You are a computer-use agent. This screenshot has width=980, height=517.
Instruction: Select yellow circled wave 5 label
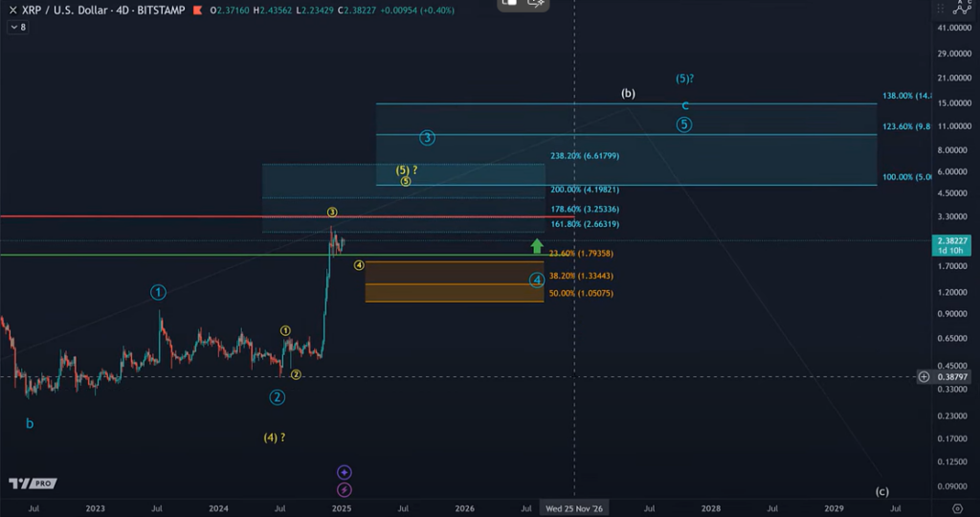pos(406,181)
